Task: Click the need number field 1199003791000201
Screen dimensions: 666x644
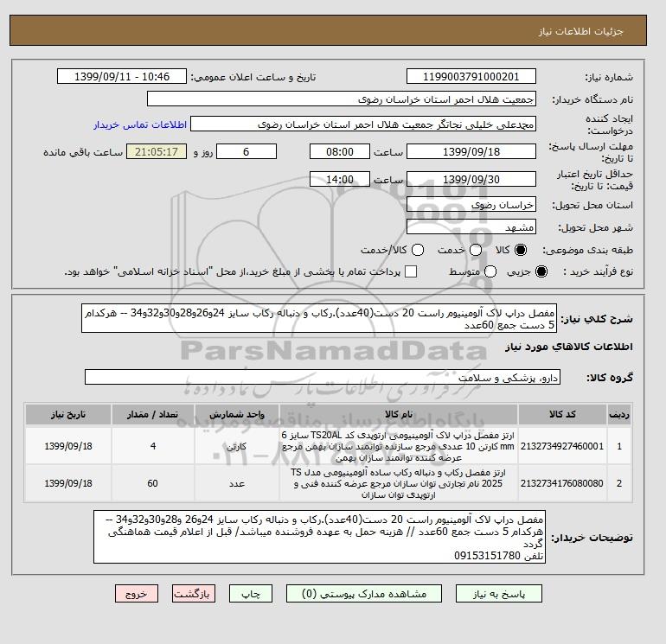Action: 471,76
